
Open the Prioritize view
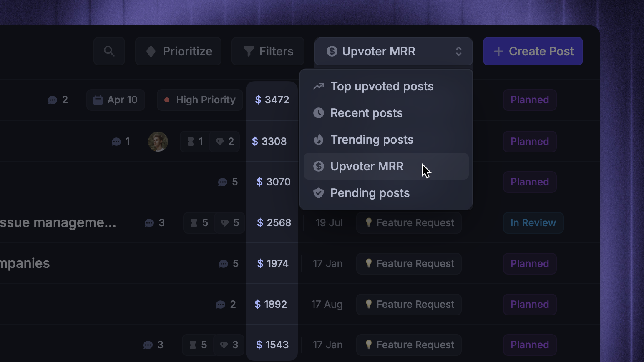179,51
